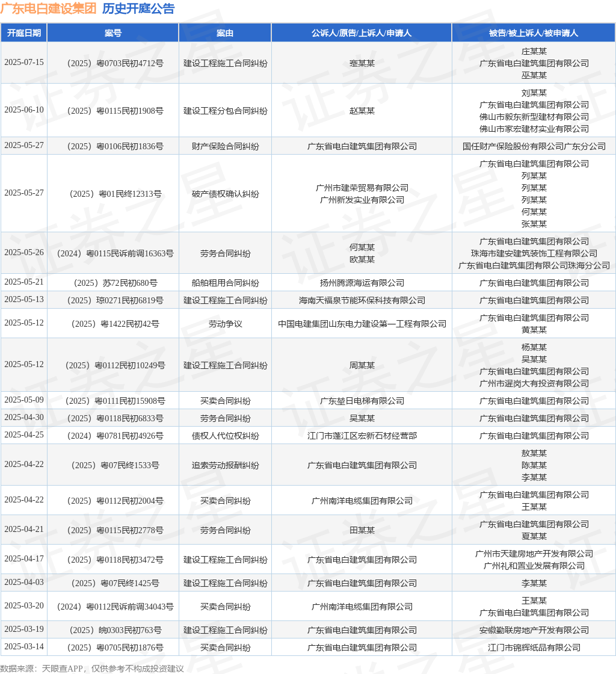Click plaintiff 江门市蓬江区宏新石材经营部
This screenshot has height=674, width=616.
(x=362, y=436)
